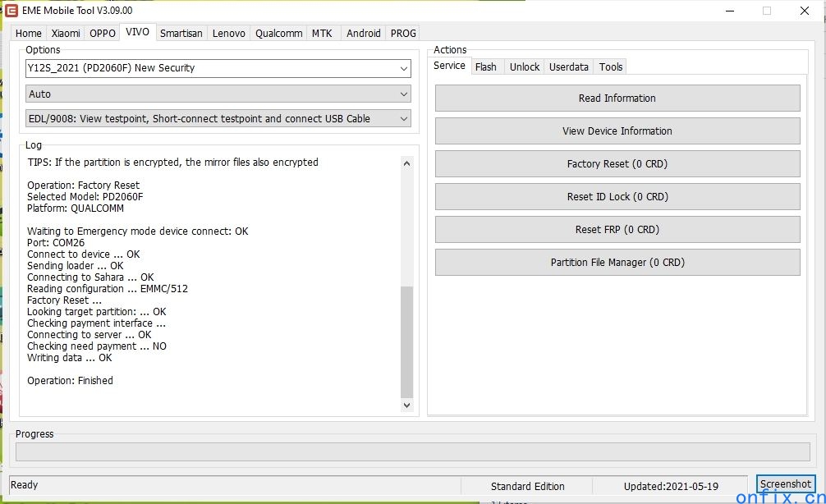This screenshot has width=826, height=504.
Task: Open Partition File Manager
Action: 617,263
